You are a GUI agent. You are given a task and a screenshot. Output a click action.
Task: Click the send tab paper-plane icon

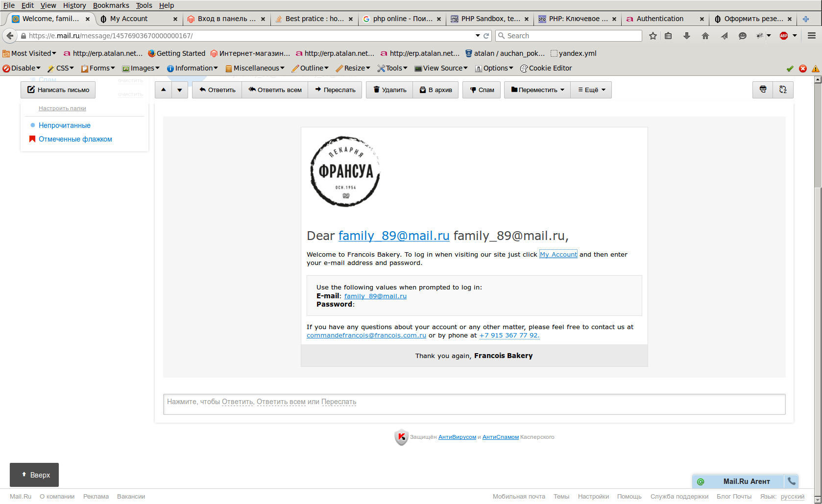724,36
